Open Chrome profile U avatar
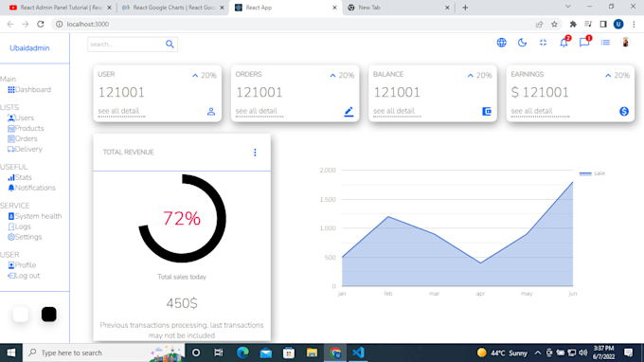Viewport: 644px width, 362px height. (x=618, y=25)
